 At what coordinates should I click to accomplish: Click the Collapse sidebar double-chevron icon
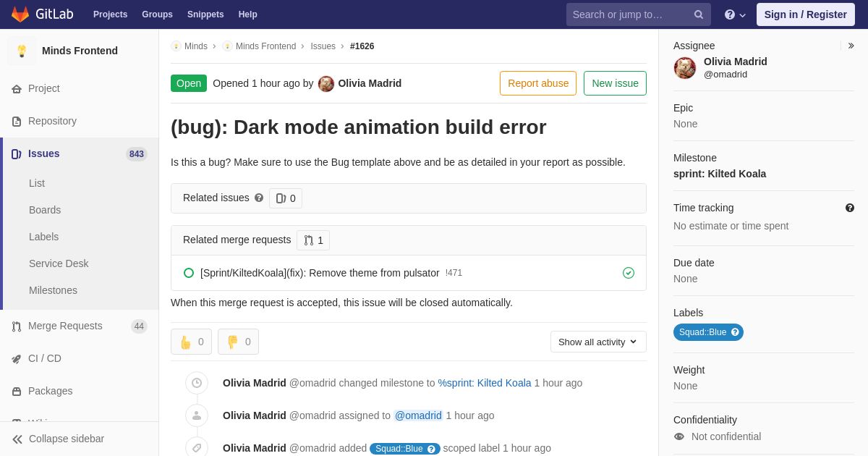click(x=17, y=439)
